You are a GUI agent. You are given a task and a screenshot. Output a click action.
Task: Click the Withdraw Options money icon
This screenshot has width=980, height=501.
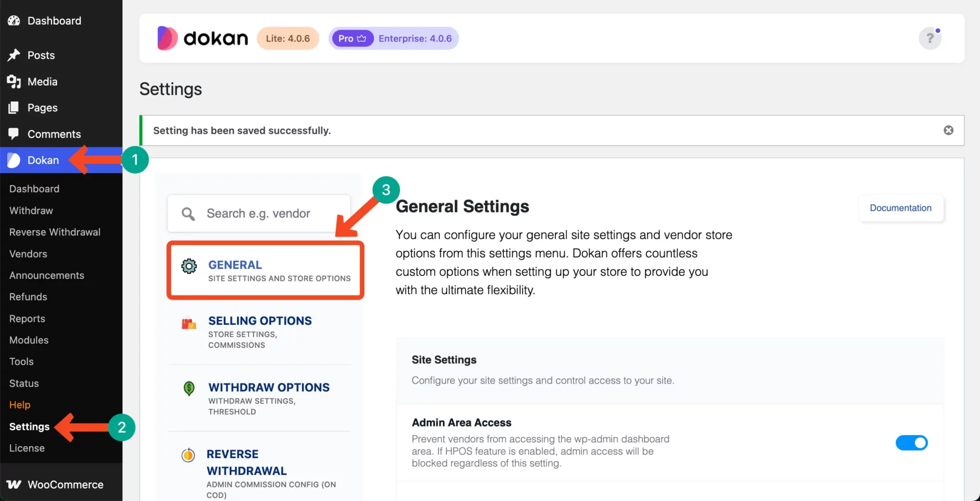click(189, 389)
